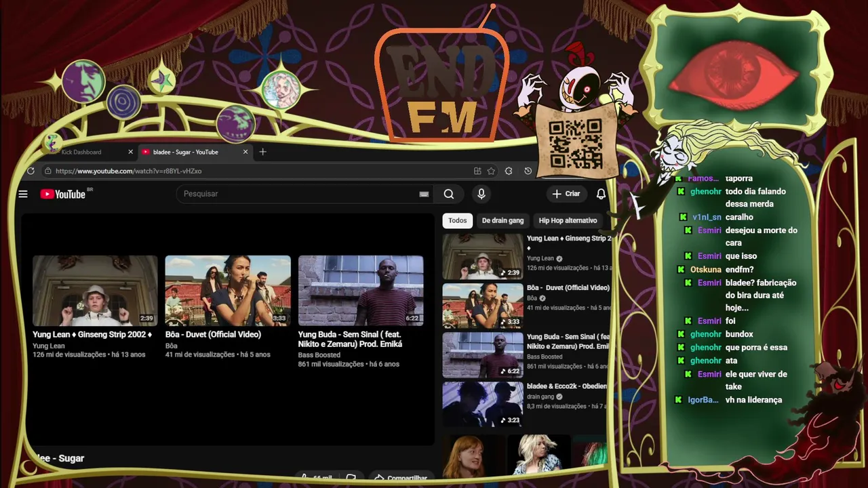
Task: Click chat username Otskuna
Action: 706,269
